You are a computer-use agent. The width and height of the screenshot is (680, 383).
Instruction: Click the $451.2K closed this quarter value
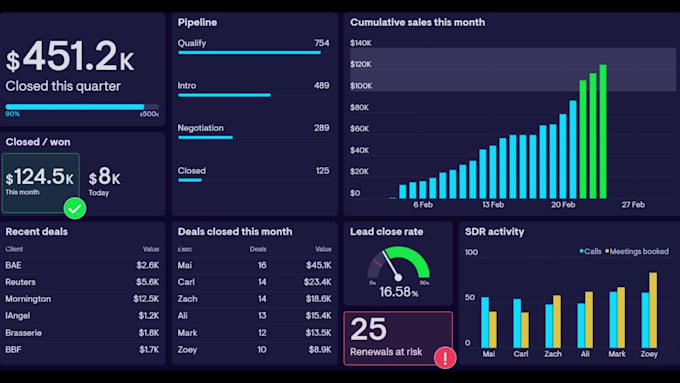(x=70, y=56)
